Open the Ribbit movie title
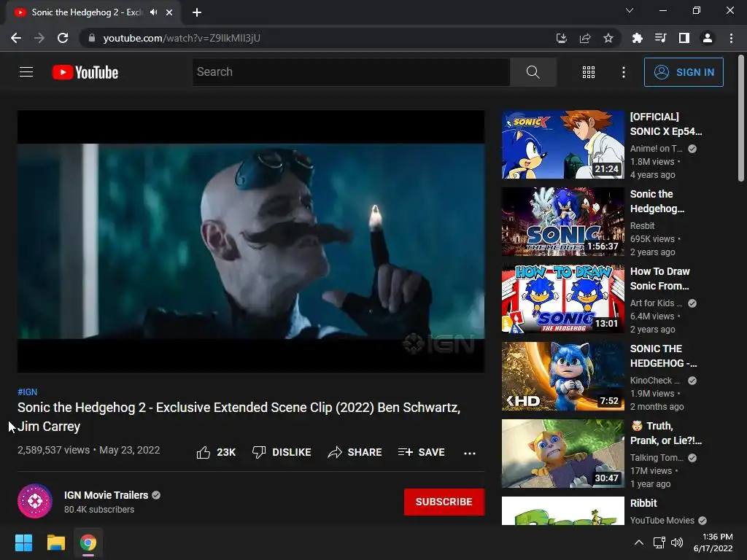This screenshot has height=560, width=747. pyautogui.click(x=643, y=503)
